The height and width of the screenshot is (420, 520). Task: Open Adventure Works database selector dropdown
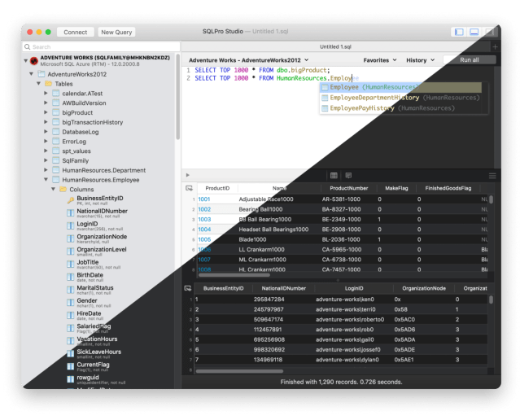[249, 60]
